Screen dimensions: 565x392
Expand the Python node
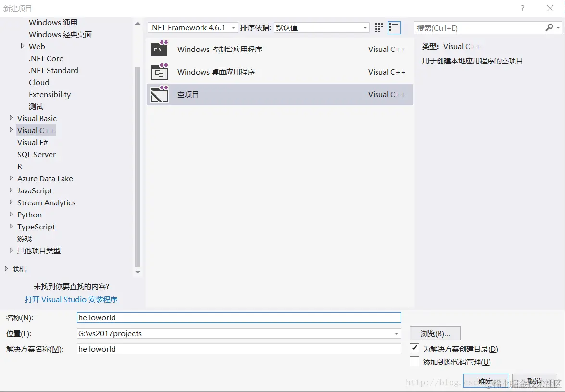tap(11, 214)
